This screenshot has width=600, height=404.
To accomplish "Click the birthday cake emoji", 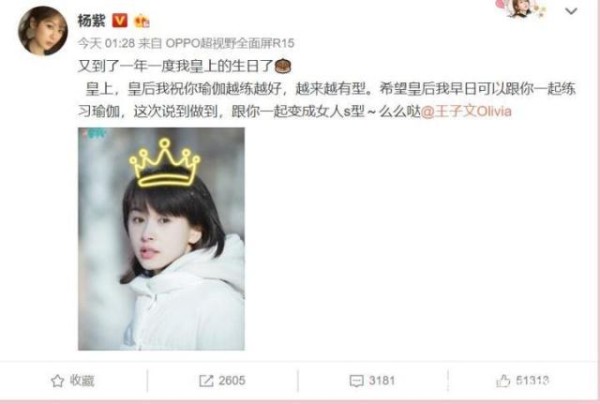I will click(x=283, y=66).
